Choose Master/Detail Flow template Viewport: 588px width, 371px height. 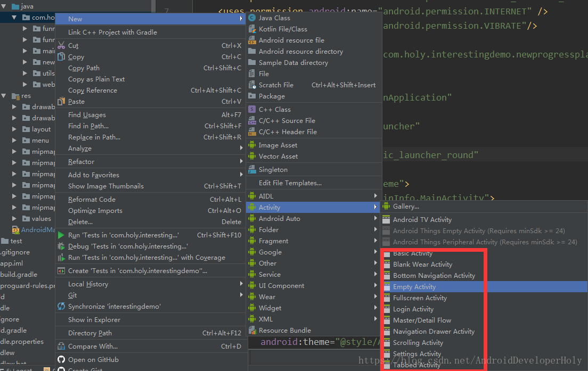pos(484,320)
